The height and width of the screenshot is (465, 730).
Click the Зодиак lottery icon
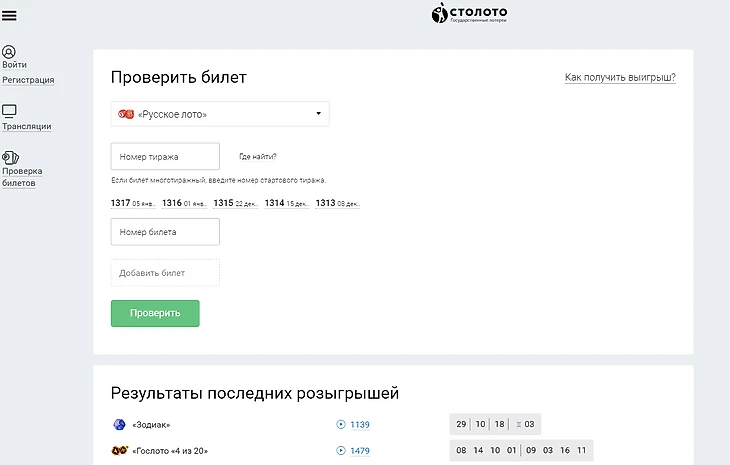pyautogui.click(x=119, y=424)
